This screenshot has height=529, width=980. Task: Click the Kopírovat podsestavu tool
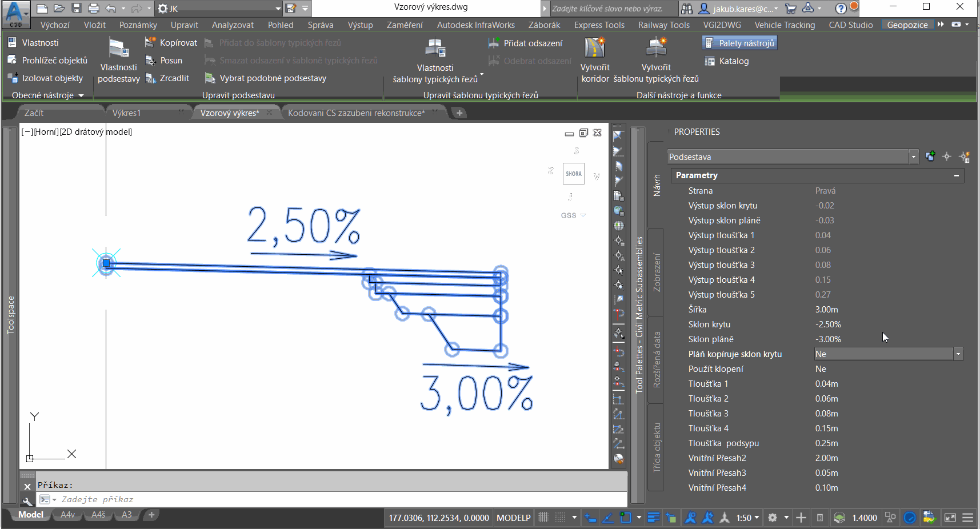(x=171, y=43)
